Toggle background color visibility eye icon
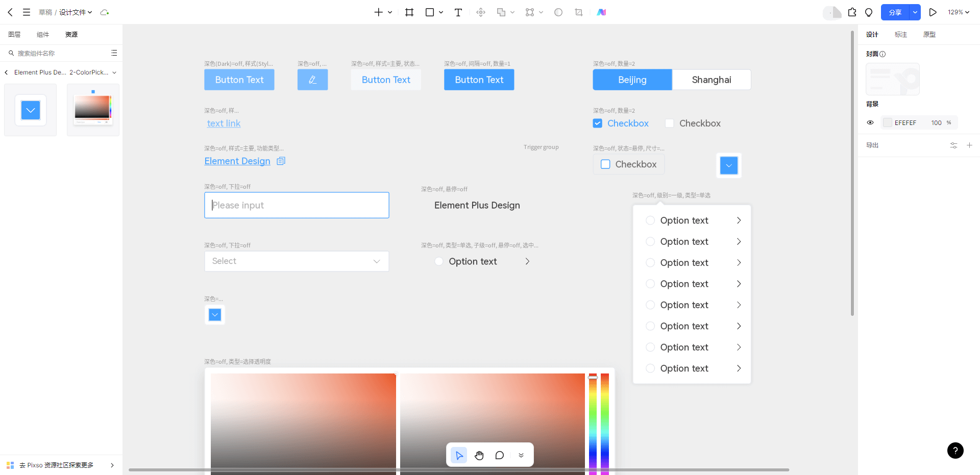The height and width of the screenshot is (475, 980). [870, 122]
